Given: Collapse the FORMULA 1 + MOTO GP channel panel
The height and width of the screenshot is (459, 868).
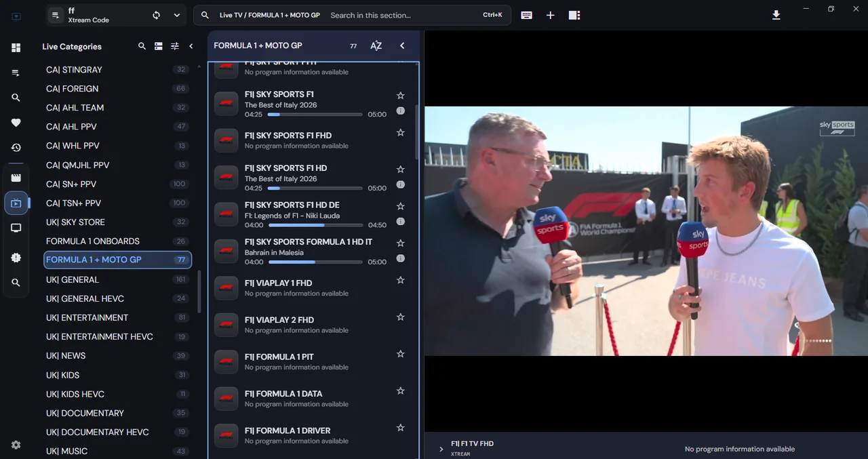Looking at the screenshot, I should click(402, 45).
